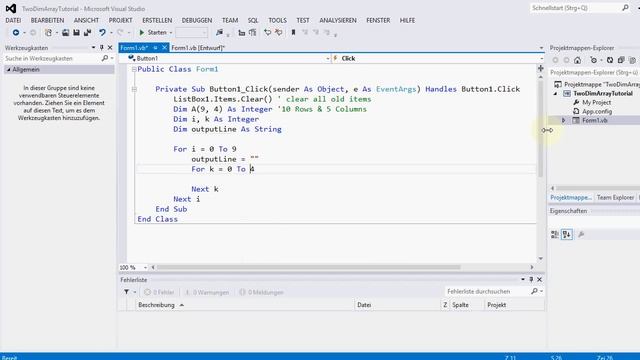Viewport: 640px width, 360px height.
Task: Open the ANSICHT menu
Action: click(x=86, y=20)
